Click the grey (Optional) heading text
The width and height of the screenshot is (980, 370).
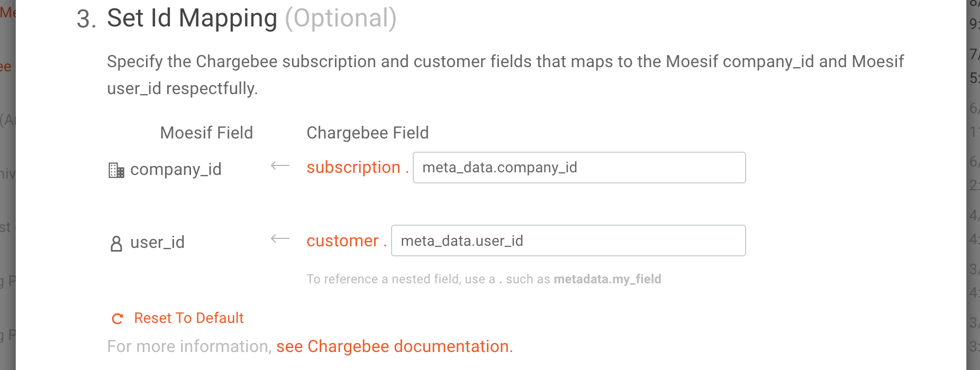341,18
